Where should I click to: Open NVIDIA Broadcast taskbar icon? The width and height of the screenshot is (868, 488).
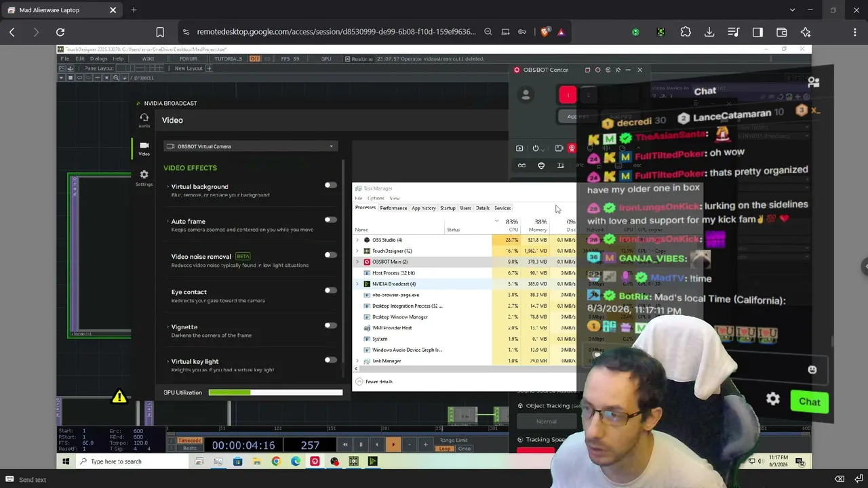pos(372,462)
